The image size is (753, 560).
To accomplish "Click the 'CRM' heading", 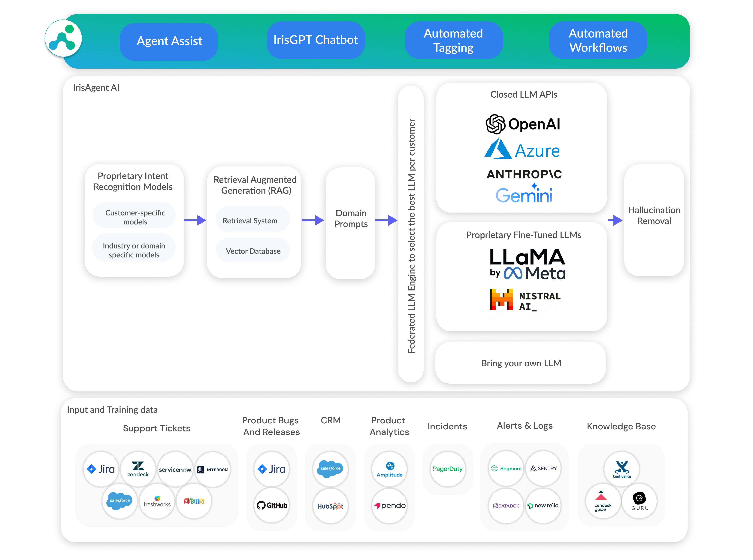I will point(330,420).
